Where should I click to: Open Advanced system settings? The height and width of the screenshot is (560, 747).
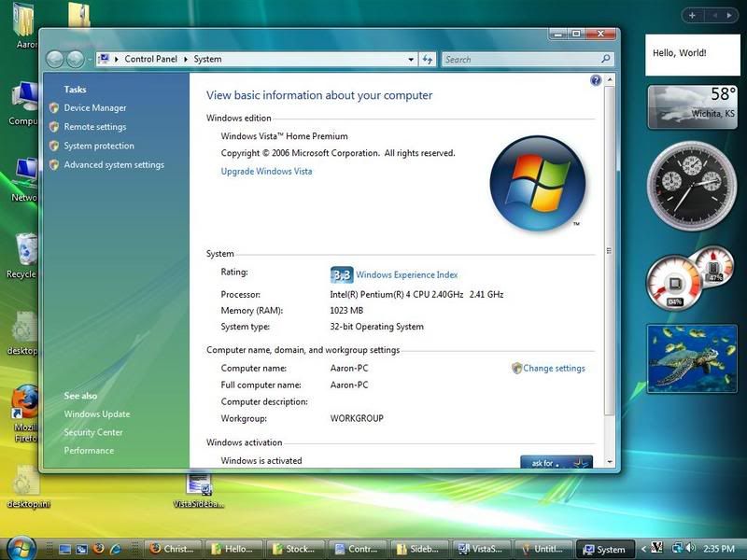tap(113, 165)
